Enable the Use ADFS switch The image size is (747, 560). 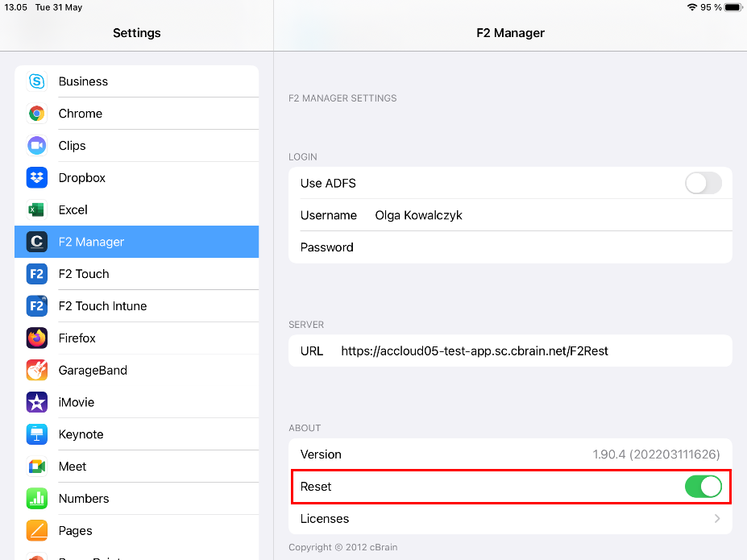pyautogui.click(x=703, y=183)
